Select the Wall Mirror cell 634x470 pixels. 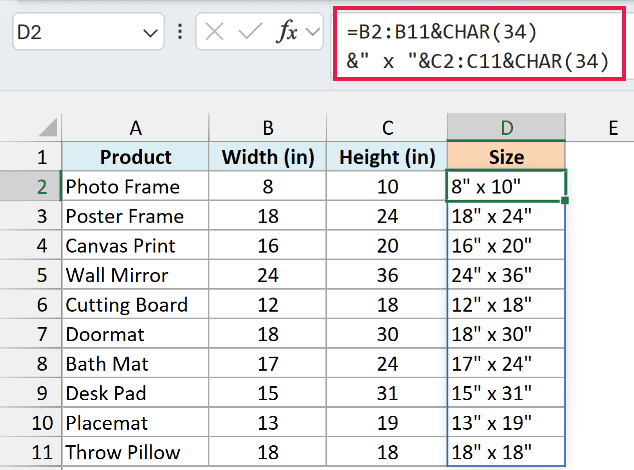pos(135,275)
